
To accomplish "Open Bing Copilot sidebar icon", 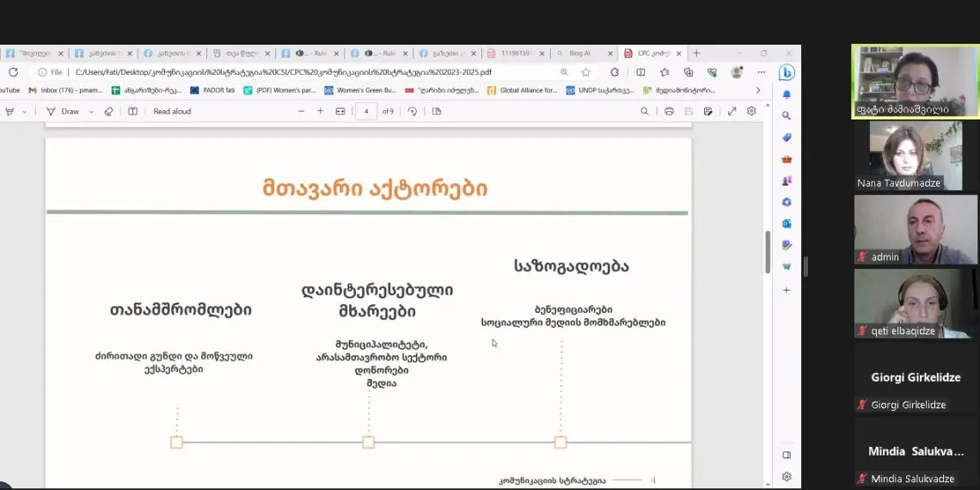I will pyautogui.click(x=786, y=73).
